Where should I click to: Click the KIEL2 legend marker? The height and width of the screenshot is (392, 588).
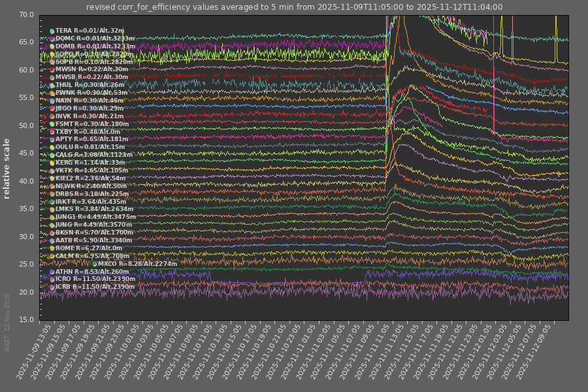click(52, 178)
